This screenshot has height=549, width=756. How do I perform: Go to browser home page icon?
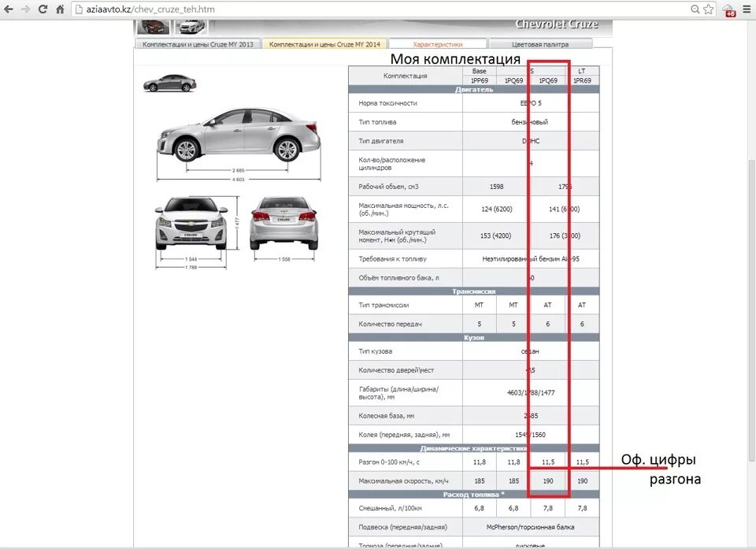(x=60, y=9)
